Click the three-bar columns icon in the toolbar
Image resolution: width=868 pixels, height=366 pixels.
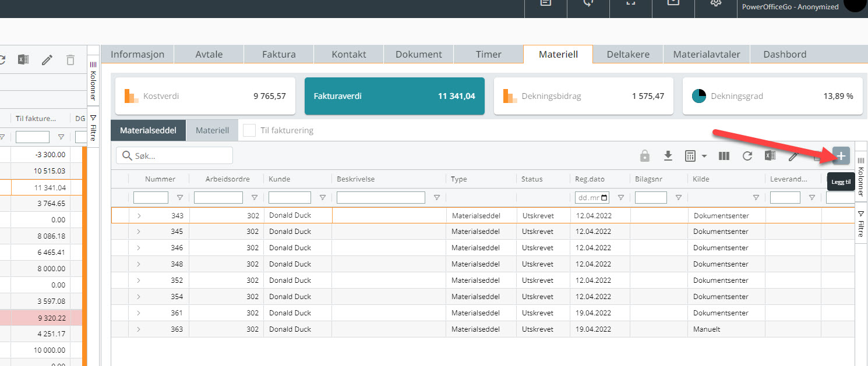coord(724,156)
